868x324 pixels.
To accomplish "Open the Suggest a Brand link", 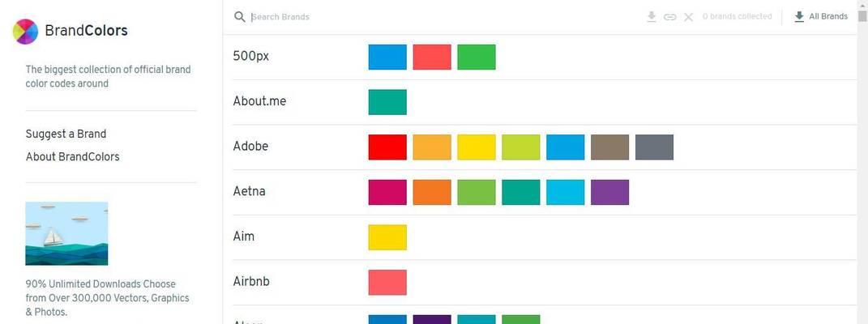I will coord(66,134).
